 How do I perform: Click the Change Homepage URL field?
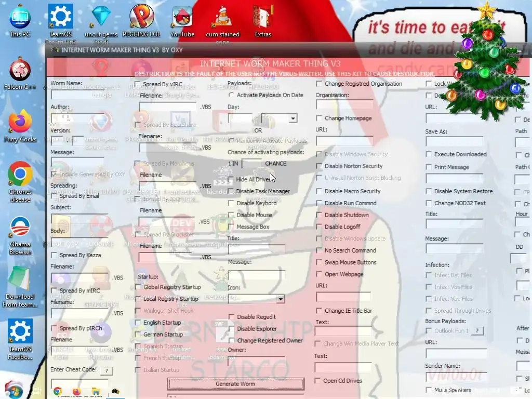coord(344,141)
